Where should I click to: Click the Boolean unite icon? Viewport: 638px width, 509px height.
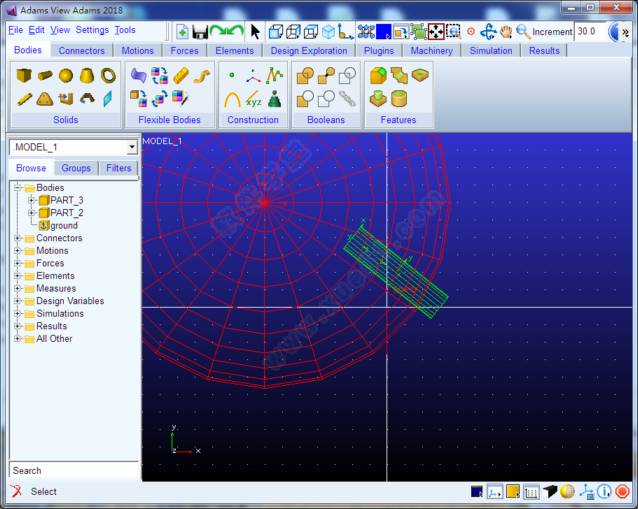305,75
